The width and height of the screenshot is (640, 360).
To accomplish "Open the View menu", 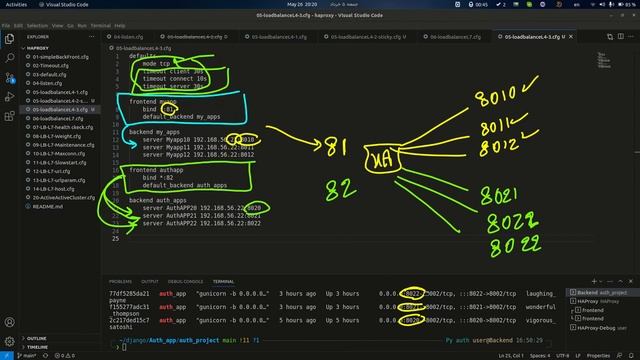I will pos(57,25).
